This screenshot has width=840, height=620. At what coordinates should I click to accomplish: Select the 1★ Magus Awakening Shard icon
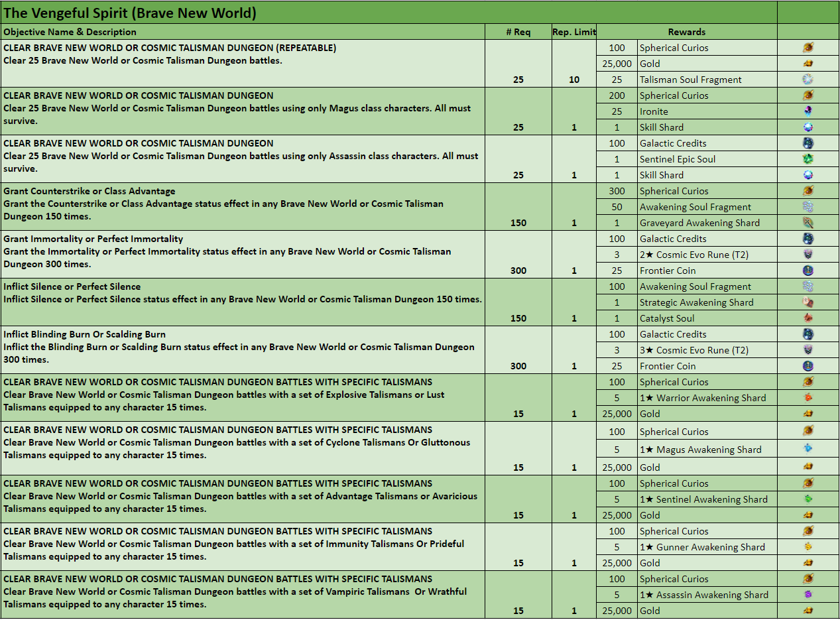pyautogui.click(x=808, y=449)
